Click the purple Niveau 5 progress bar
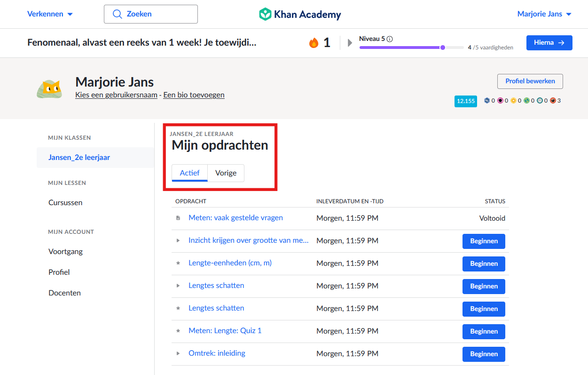Screen dimensions: 588x375 (411, 48)
